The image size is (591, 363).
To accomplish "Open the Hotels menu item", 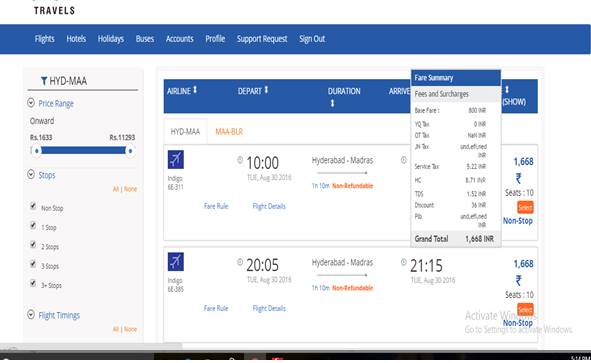I will [76, 39].
